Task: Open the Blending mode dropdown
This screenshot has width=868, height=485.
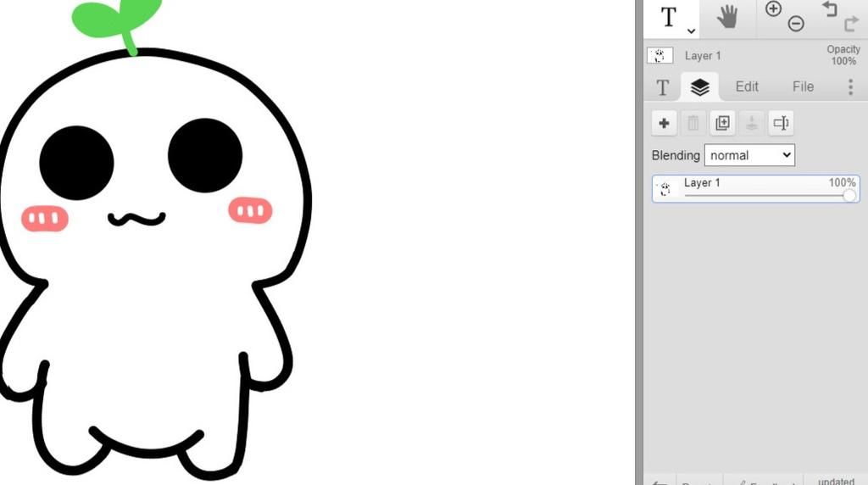Action: click(749, 155)
